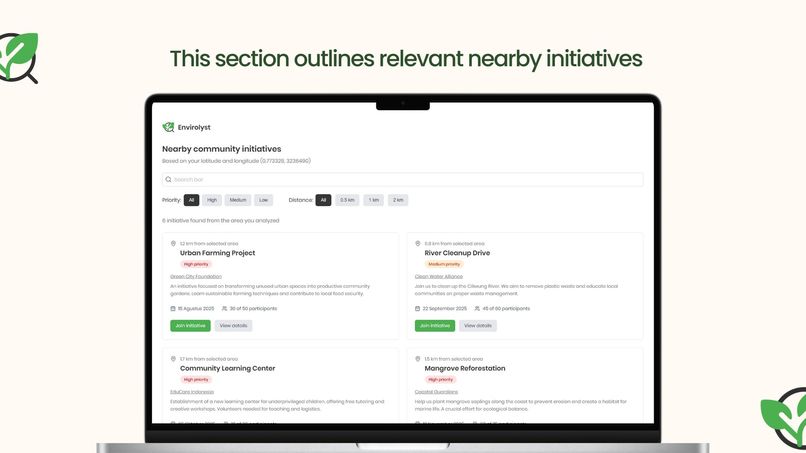Click the location pin on River Cleanup Drive
The image size is (806, 453).
click(418, 244)
